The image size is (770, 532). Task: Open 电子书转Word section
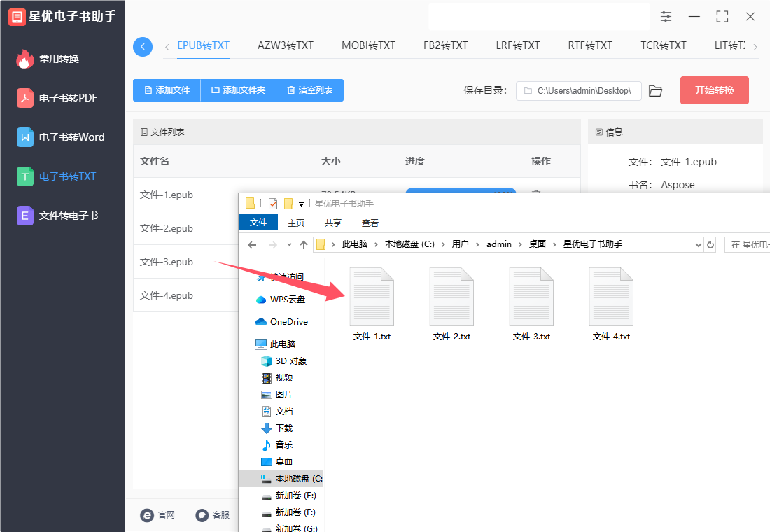[61, 137]
